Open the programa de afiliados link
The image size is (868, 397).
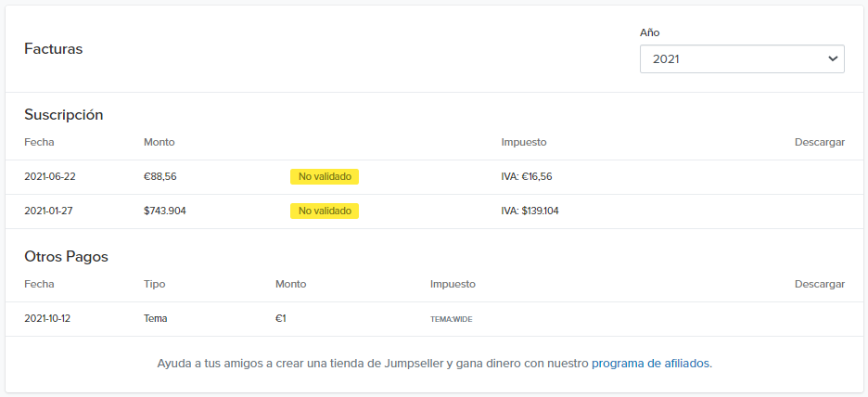651,363
